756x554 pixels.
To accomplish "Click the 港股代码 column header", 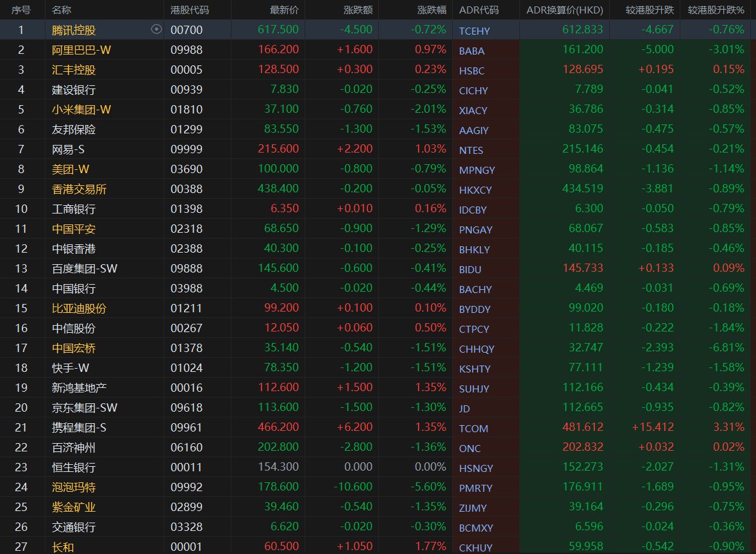I will tap(189, 10).
